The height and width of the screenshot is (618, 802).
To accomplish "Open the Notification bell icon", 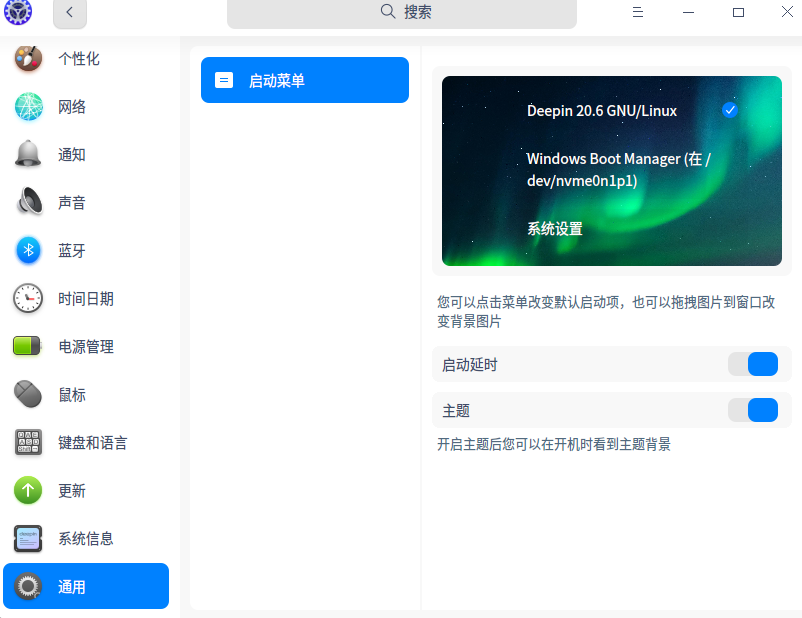I will point(28,154).
